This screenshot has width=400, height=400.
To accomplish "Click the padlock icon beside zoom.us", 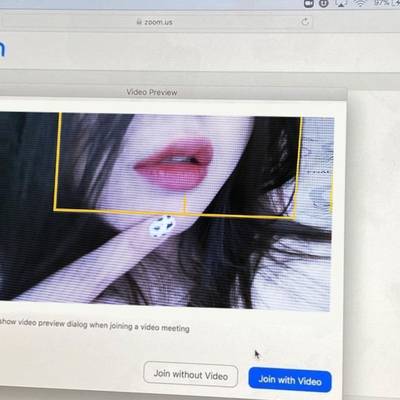I will (139, 22).
